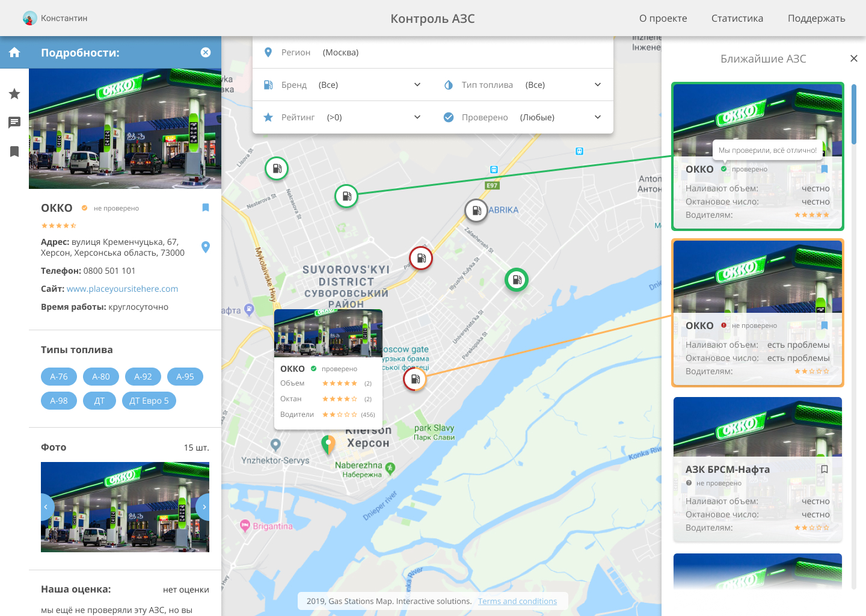Screen dimensions: 866x616
Task: Select gray station marker near ABRIKA
Action: (476, 211)
